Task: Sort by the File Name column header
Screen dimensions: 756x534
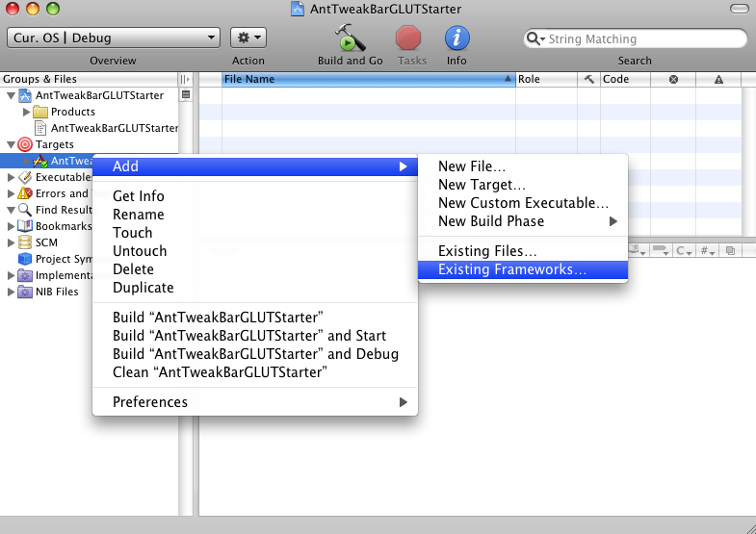Action: pyautogui.click(x=366, y=80)
